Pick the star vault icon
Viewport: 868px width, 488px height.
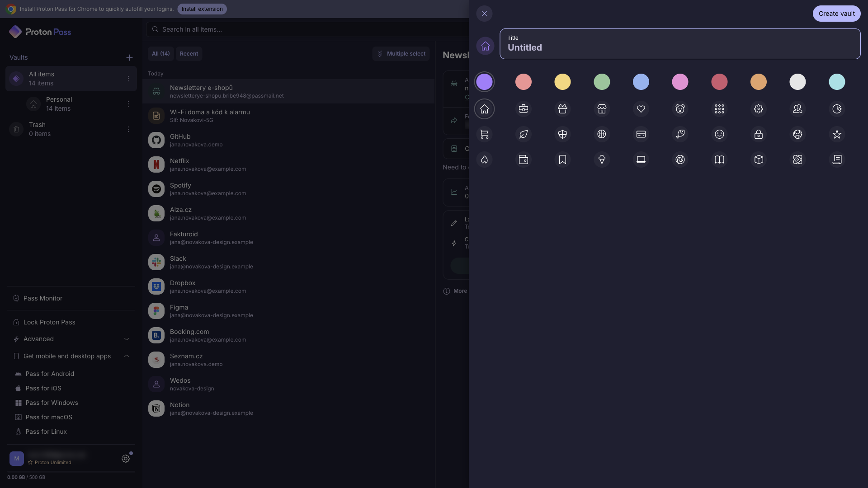(x=837, y=134)
